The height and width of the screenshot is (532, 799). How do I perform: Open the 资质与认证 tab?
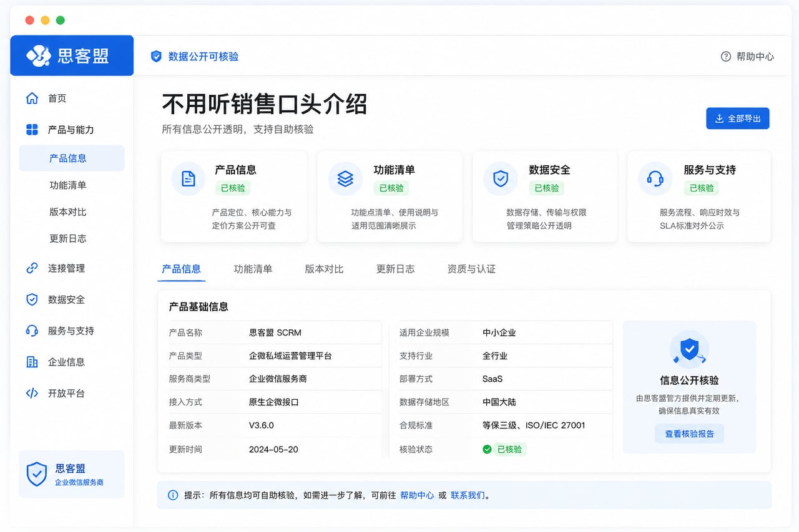471,269
